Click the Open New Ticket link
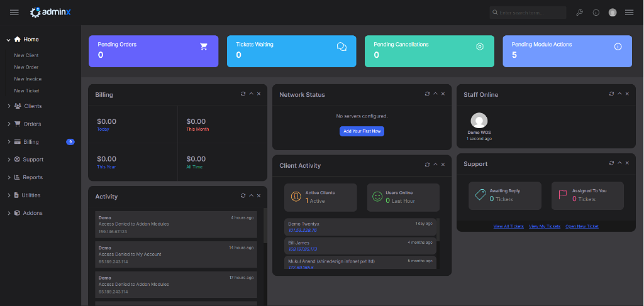Viewport: 644px width, 306px height. 582,226
